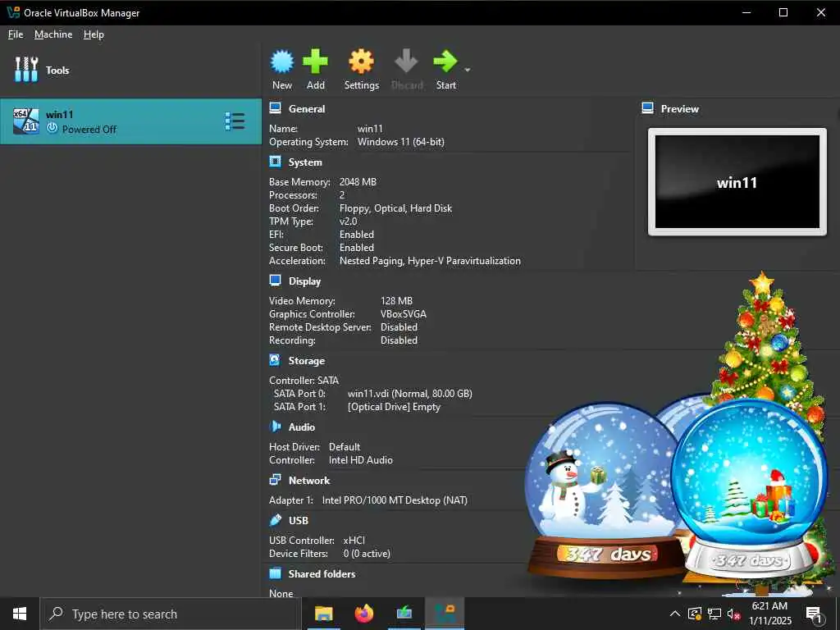Click the USB section plug icon
Image resolution: width=840 pixels, height=630 pixels.
click(276, 519)
